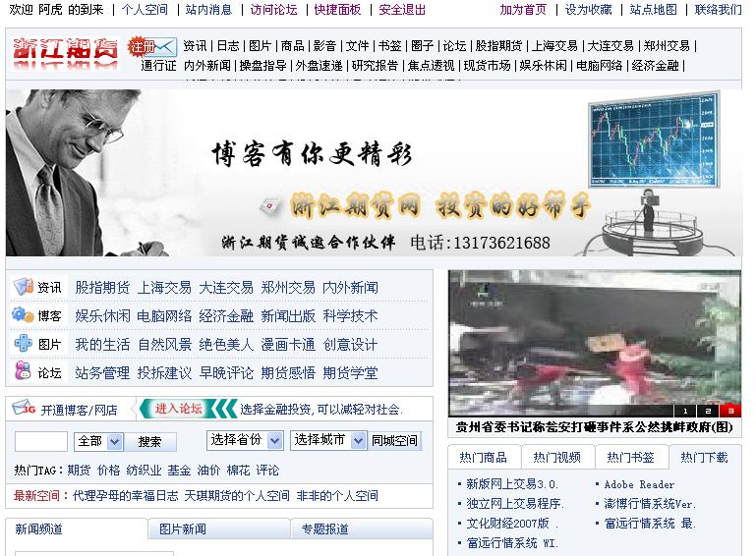Click the news slideshow image

(x=595, y=343)
